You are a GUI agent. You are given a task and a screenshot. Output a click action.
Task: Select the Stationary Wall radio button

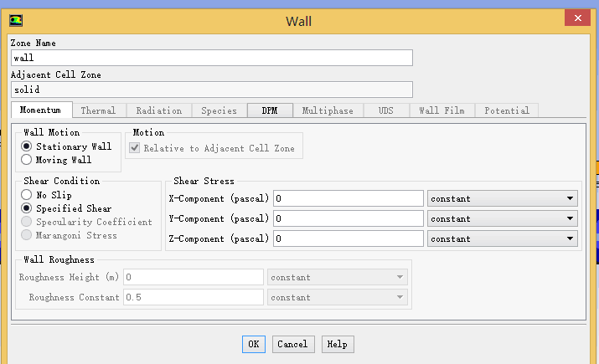point(27,146)
